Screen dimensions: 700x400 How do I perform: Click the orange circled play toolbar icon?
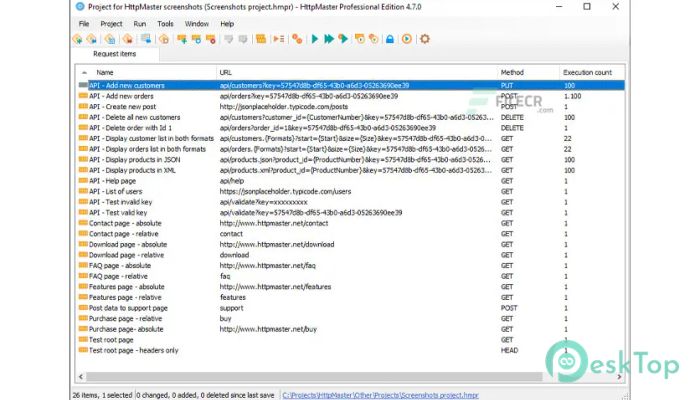click(x=407, y=39)
